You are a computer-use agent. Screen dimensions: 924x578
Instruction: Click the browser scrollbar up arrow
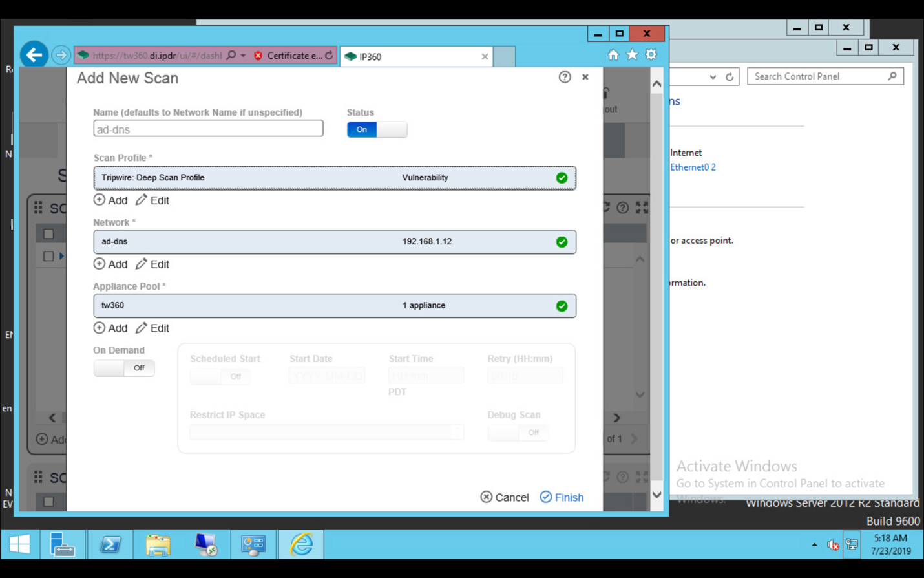pyautogui.click(x=656, y=84)
